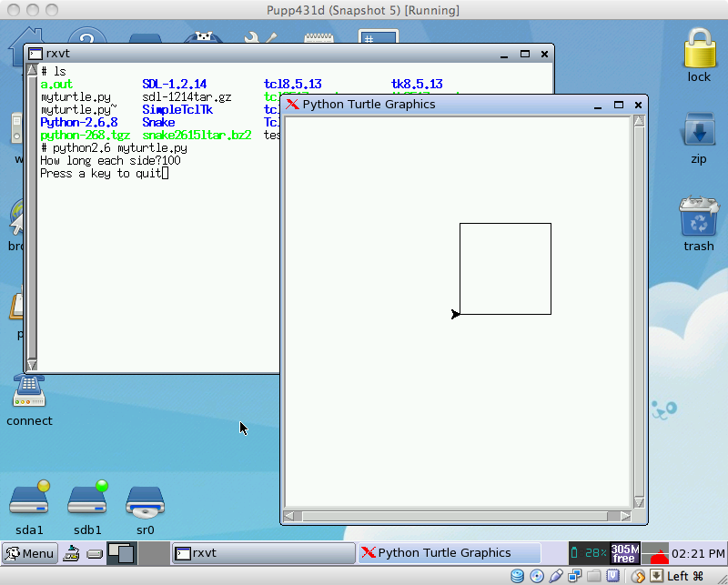Click the CPU usage graph on the taskbar
The height and width of the screenshot is (585, 728).
tap(657, 553)
